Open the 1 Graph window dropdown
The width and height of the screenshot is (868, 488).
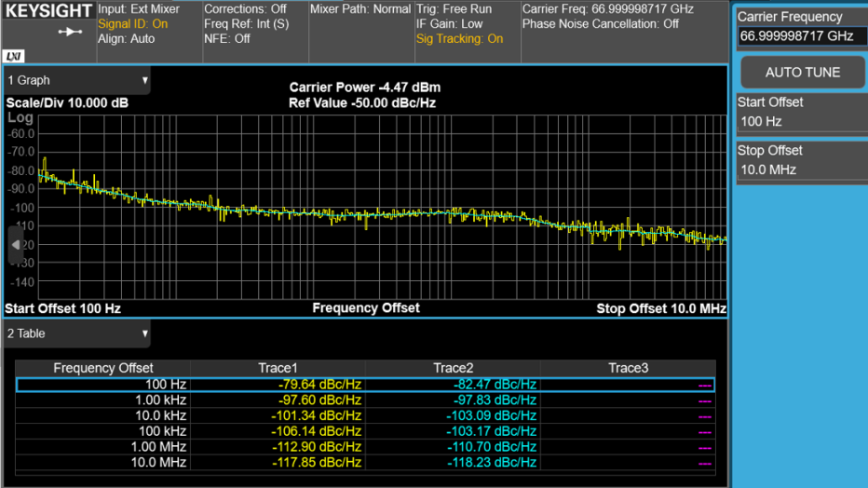77,80
